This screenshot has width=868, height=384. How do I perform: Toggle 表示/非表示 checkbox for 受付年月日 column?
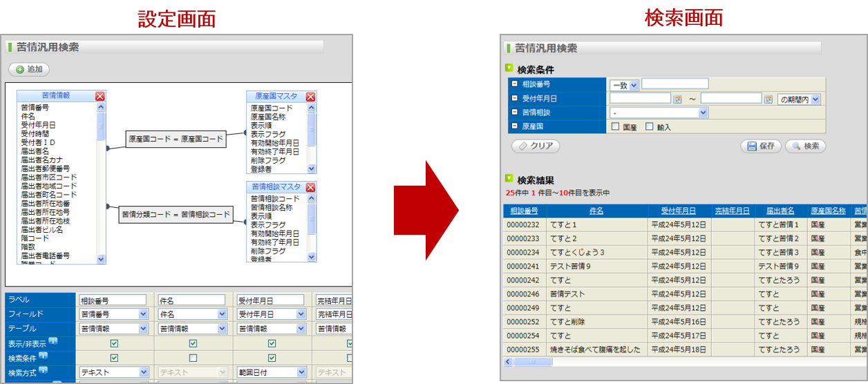272,343
